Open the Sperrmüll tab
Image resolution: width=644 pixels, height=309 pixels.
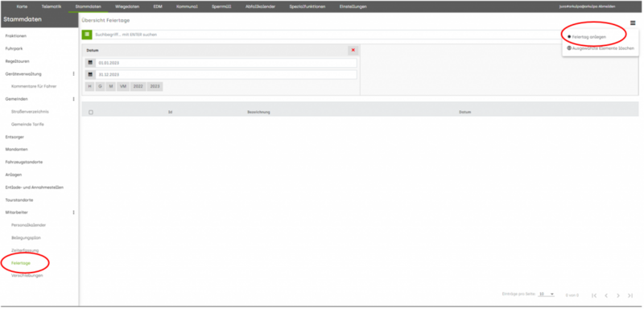222,6
